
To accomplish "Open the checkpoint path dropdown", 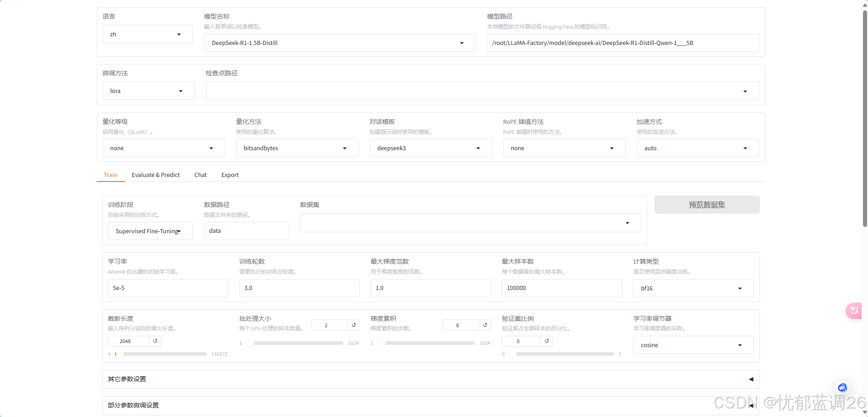I will click(x=482, y=91).
